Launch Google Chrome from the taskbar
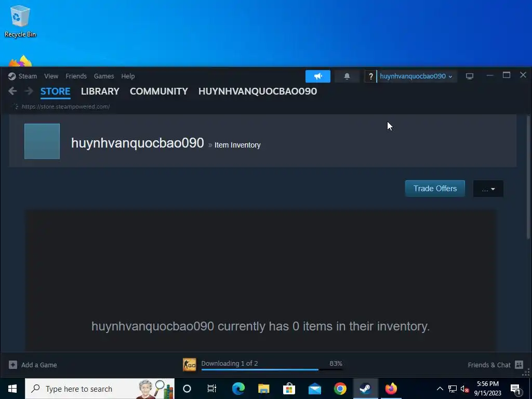This screenshot has height=399, width=532. point(340,389)
